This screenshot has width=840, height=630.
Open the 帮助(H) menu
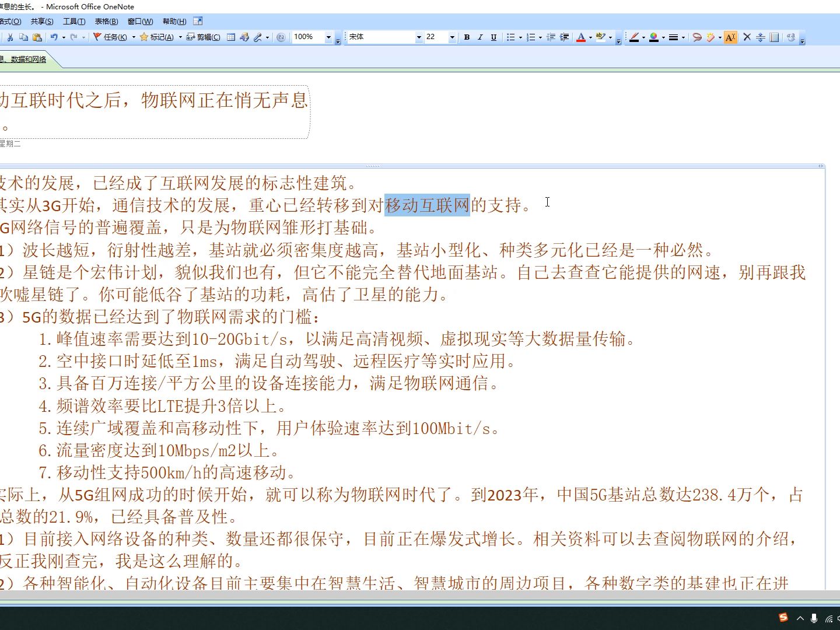174,22
